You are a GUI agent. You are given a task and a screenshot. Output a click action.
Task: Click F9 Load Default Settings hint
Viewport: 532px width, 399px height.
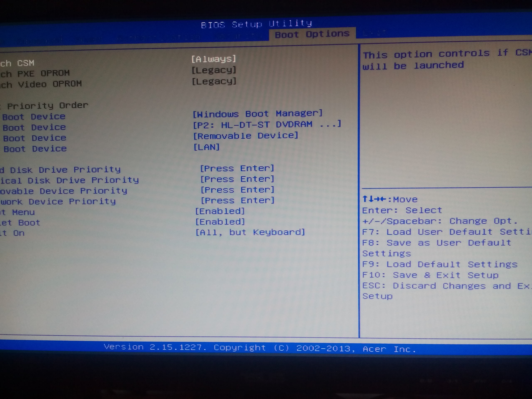point(440,264)
